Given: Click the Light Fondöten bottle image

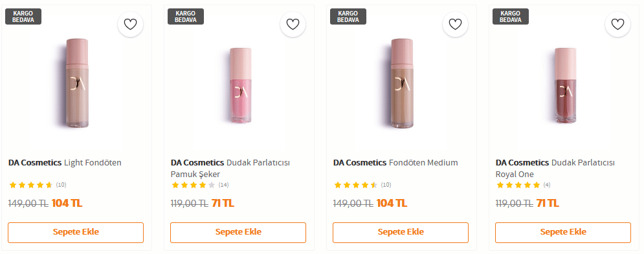Looking at the screenshot, I should click(77, 83).
